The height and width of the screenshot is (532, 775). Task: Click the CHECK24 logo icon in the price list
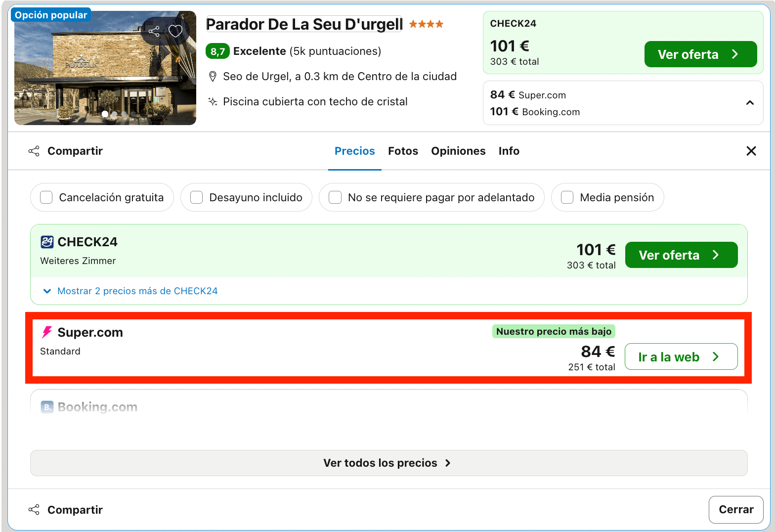(x=47, y=242)
